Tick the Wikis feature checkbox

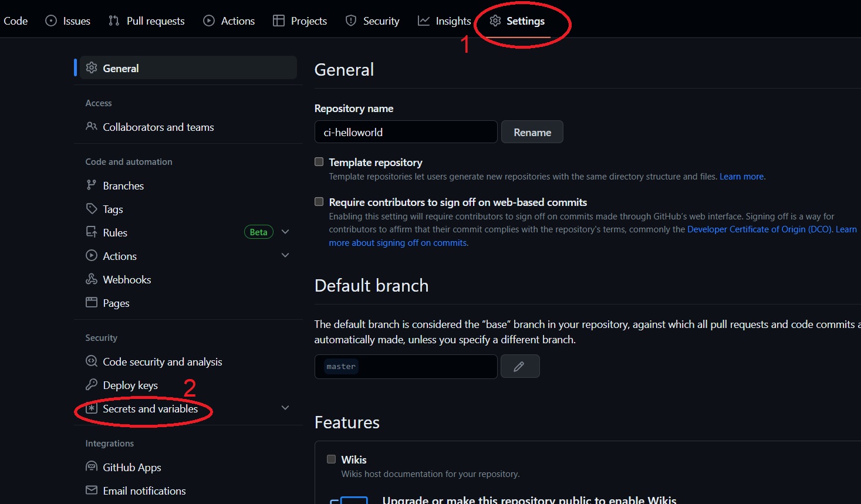click(332, 459)
